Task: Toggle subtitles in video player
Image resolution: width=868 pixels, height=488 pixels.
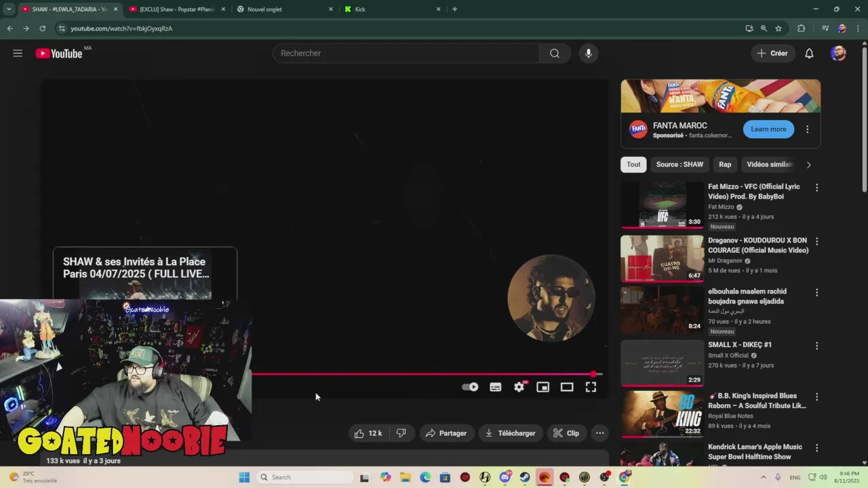Action: tap(496, 387)
